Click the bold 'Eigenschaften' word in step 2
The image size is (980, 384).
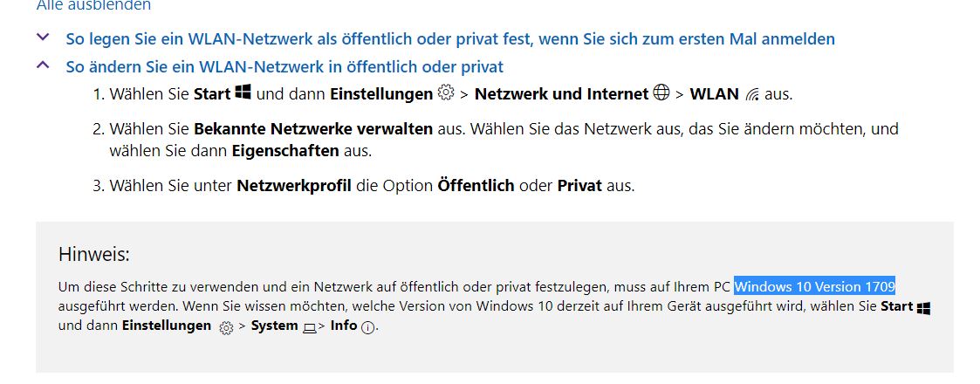click(x=285, y=151)
